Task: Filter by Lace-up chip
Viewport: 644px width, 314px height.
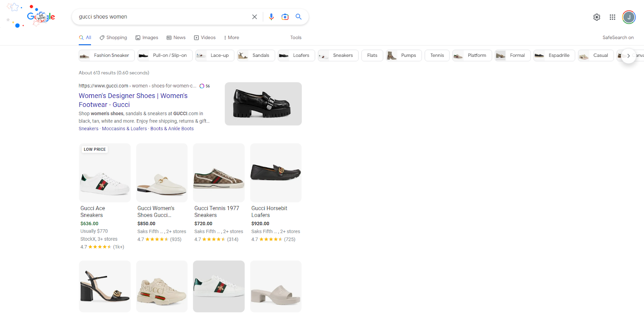Action: pyautogui.click(x=215, y=55)
